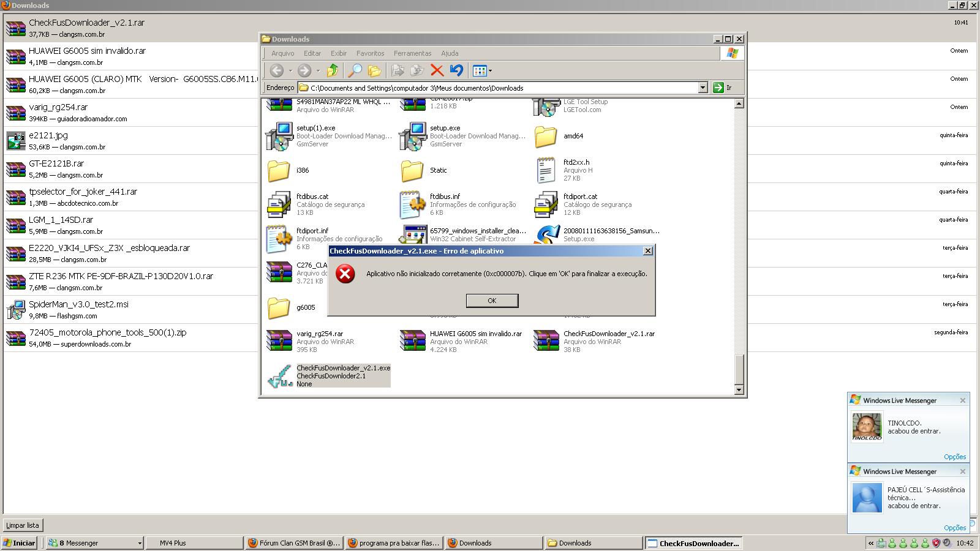Click the Move To toolbar icon
Image resolution: width=980 pixels, height=551 pixels.
(398, 70)
